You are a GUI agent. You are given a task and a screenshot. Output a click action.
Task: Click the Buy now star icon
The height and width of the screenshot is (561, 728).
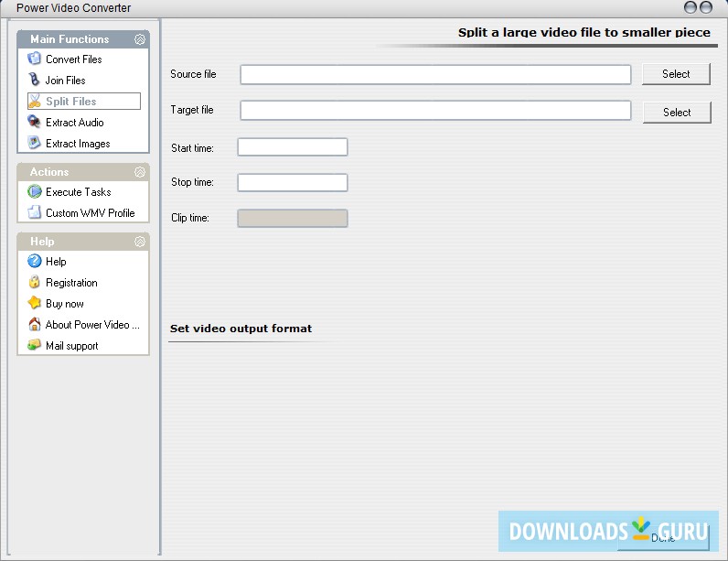point(35,303)
